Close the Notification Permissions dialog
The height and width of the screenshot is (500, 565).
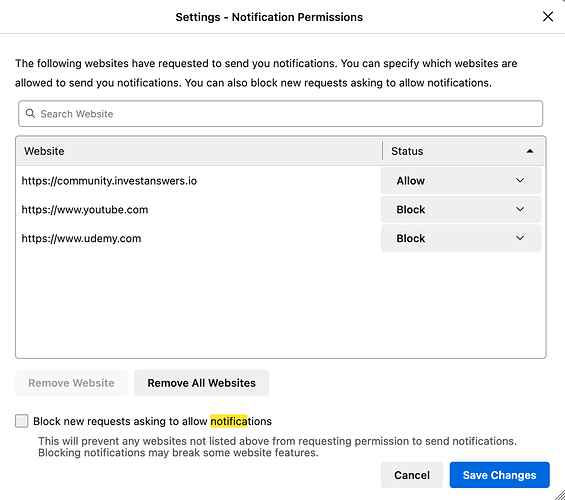click(548, 17)
